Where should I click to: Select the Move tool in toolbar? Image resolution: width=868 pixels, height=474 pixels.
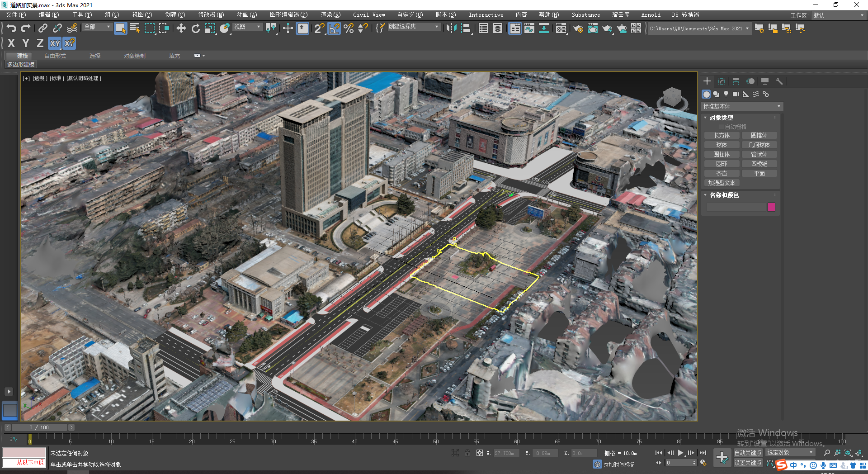pyautogui.click(x=181, y=28)
